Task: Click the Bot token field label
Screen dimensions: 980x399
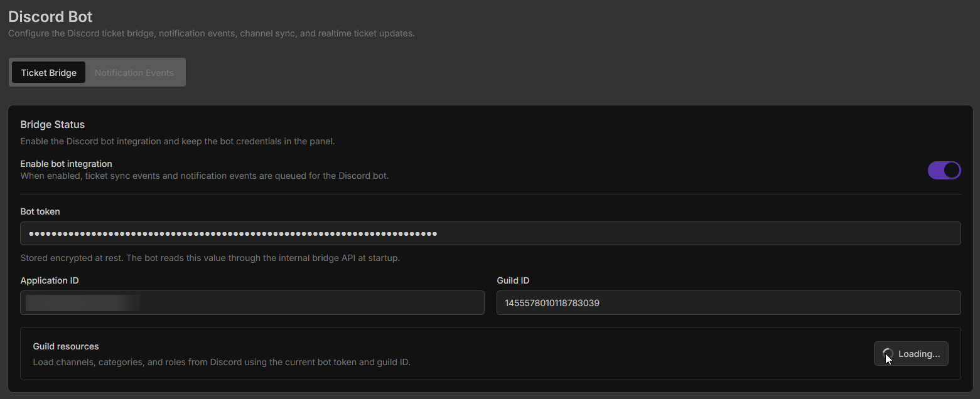Action: [40, 211]
